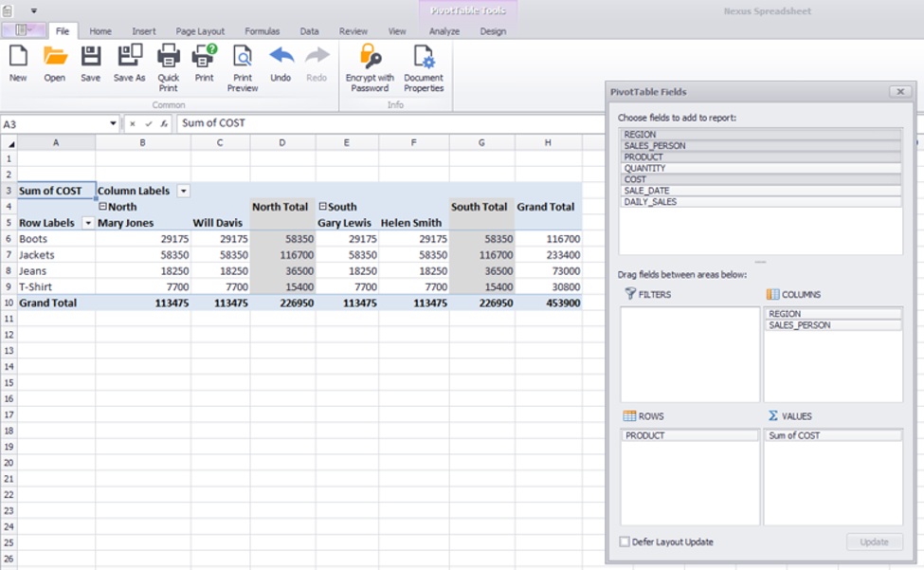This screenshot has height=570, width=924.
Task: Expand the Name Box cell reference dropdown
Action: point(114,123)
